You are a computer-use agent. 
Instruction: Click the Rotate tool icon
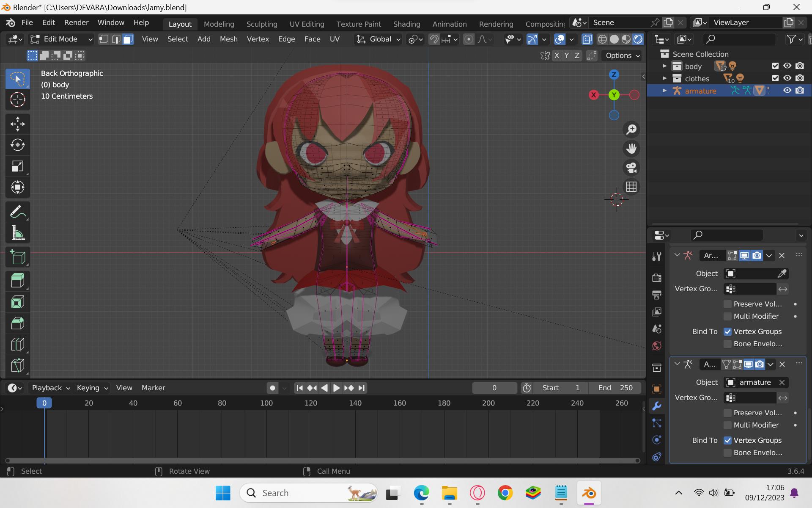point(17,144)
